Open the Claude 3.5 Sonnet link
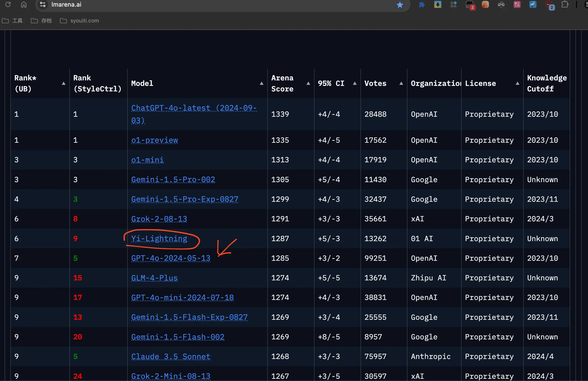 (171, 357)
